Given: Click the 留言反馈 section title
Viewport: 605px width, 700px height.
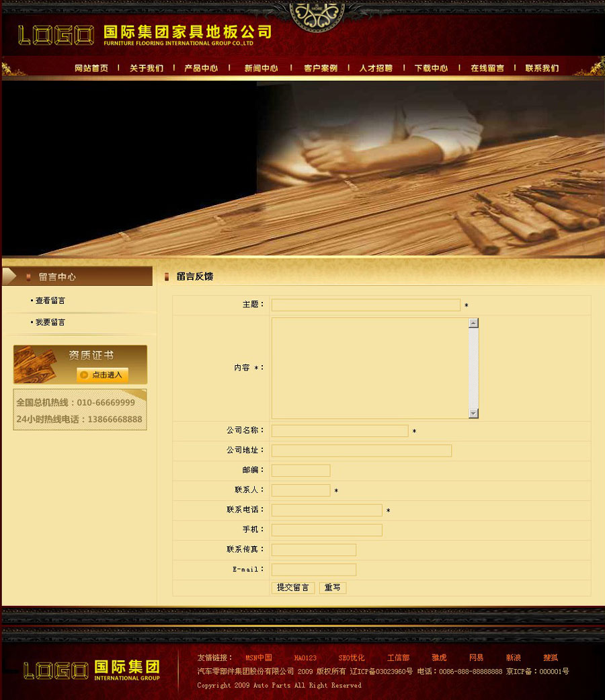Looking at the screenshot, I should (x=195, y=276).
